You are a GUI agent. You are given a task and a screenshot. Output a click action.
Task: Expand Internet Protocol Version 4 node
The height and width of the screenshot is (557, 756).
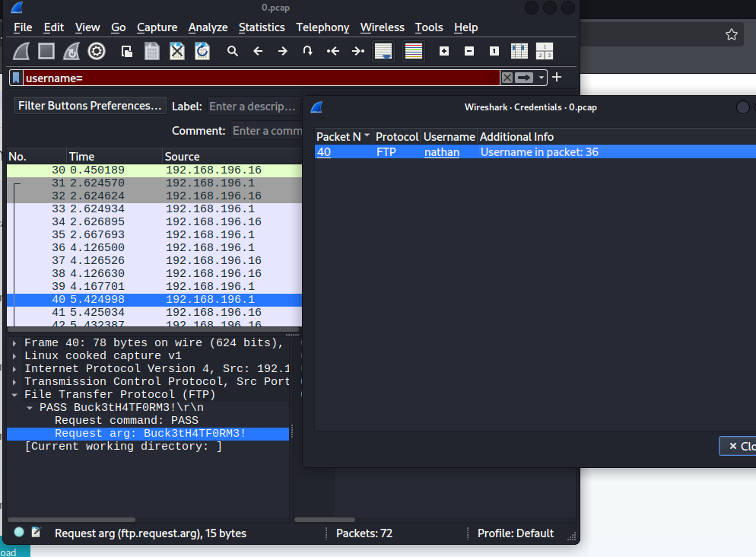[14, 369]
